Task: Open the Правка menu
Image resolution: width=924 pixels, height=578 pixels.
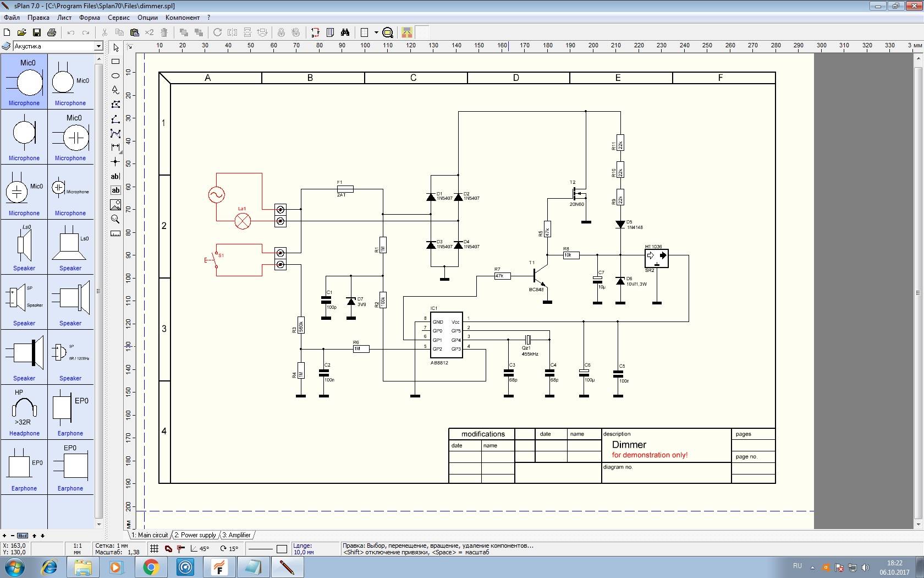Action: 38,18
